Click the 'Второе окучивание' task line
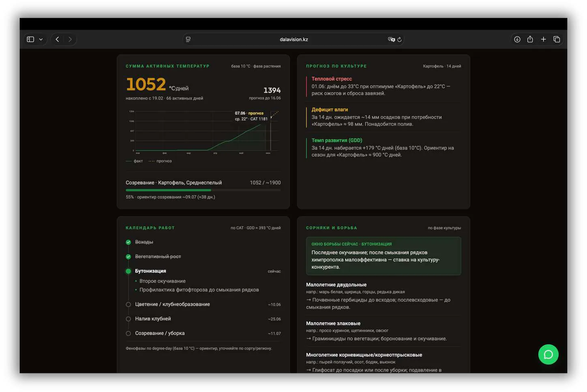The width and height of the screenshot is (587, 392). tap(163, 281)
